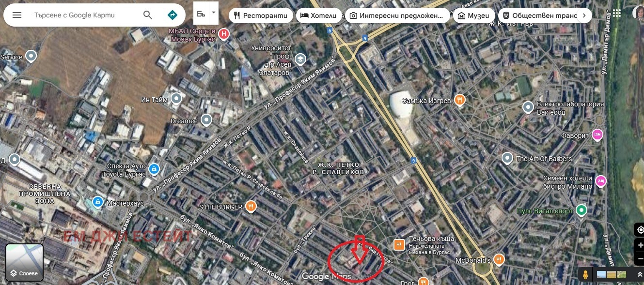Screen dimensions: 644x285
Task: Zoom in the map
Action: tap(640, 245)
